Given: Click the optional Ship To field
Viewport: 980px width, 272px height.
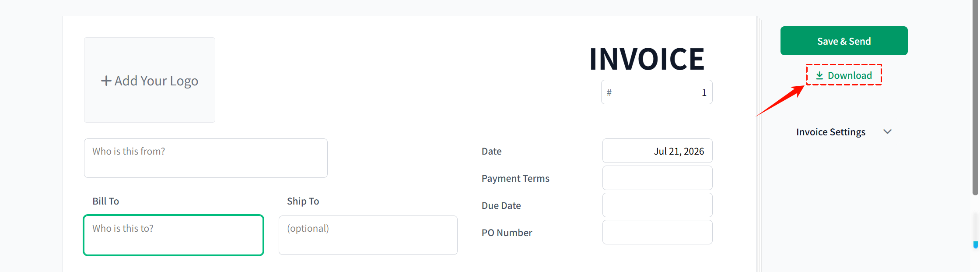Looking at the screenshot, I should pos(368,235).
